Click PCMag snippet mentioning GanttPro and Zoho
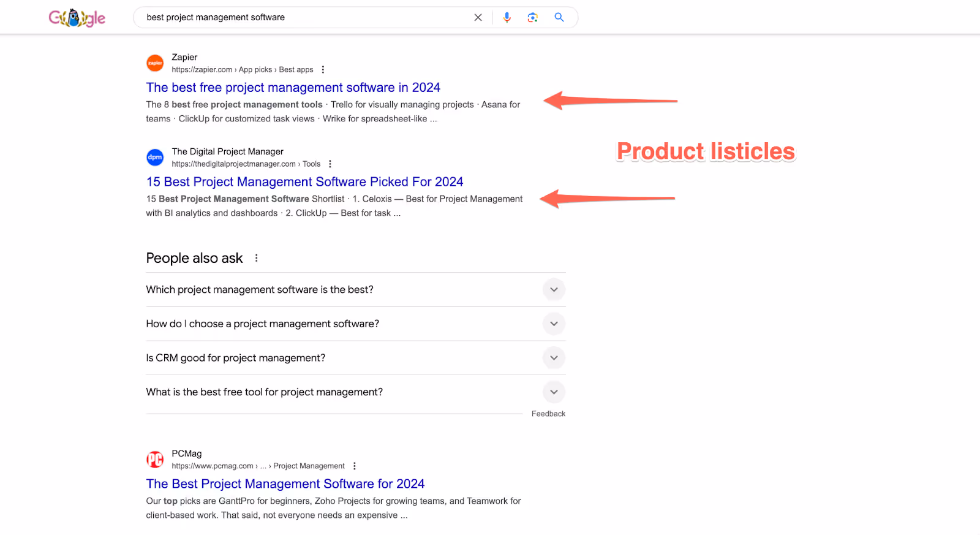The width and height of the screenshot is (980, 535). coord(333,508)
